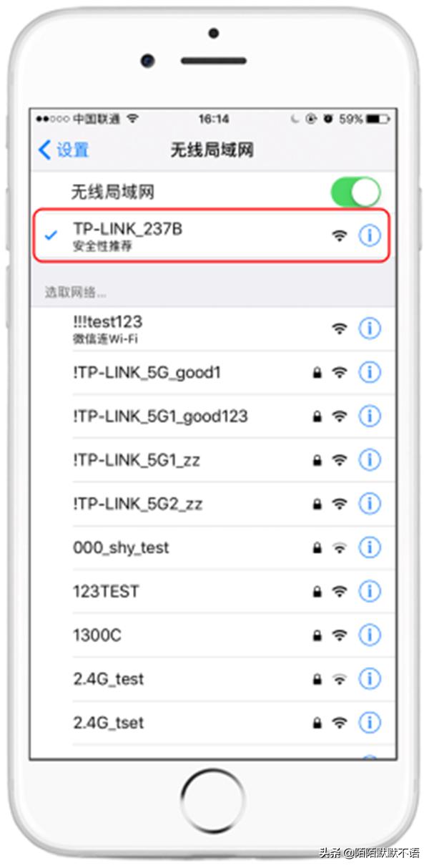This screenshot has width=429, height=868.
Task: Show details icon for !TP-LINK_5G1_good123
Action: tap(369, 416)
